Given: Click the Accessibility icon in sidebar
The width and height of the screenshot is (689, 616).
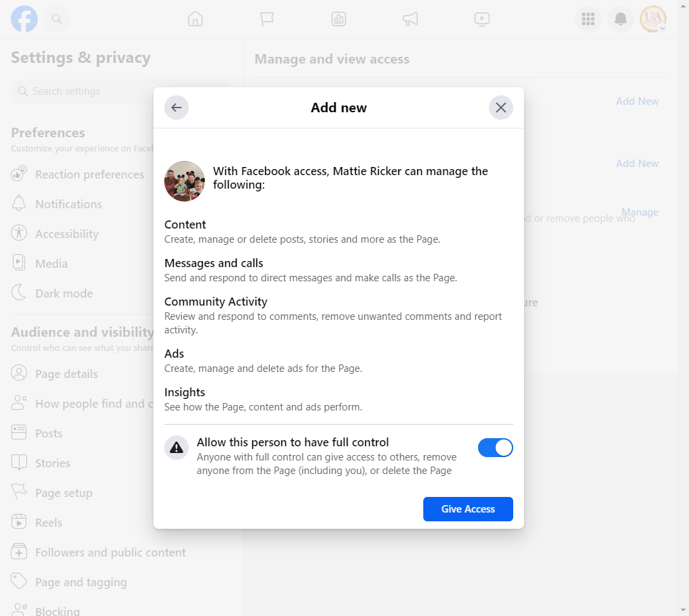Looking at the screenshot, I should (19, 233).
